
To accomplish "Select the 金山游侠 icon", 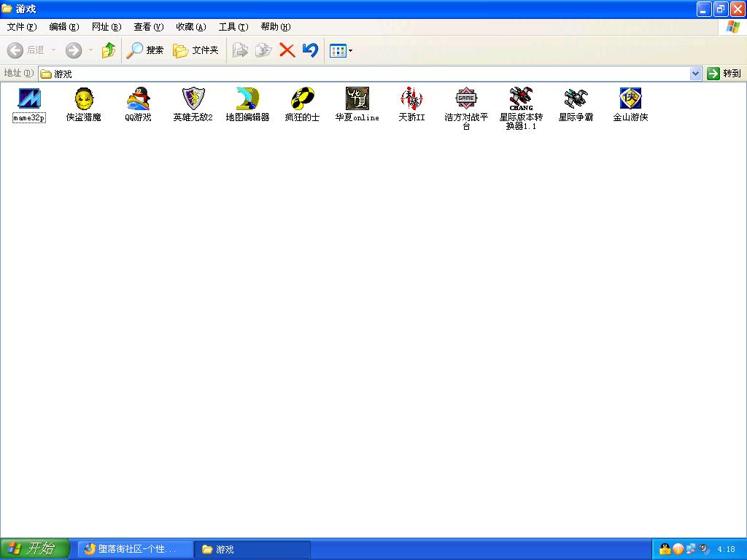I will (630, 99).
